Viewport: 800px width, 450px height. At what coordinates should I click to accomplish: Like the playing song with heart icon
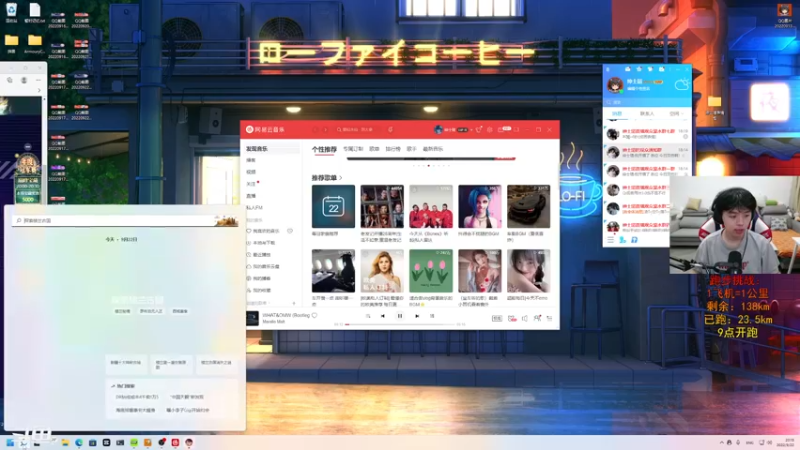click(x=315, y=315)
